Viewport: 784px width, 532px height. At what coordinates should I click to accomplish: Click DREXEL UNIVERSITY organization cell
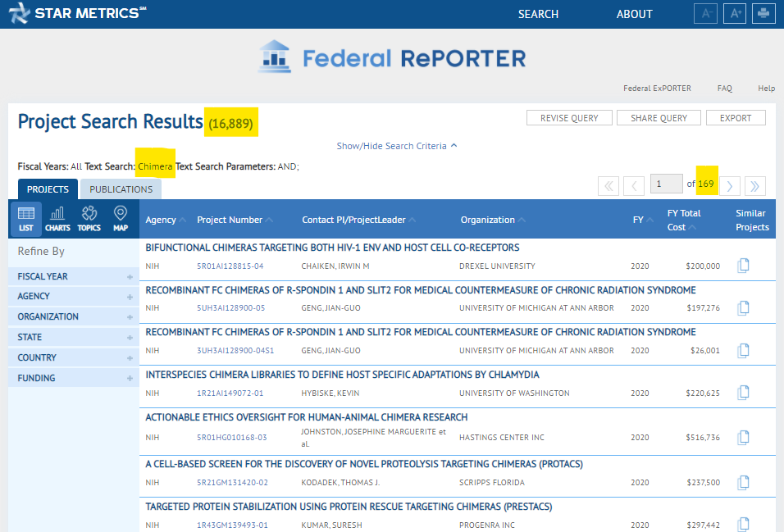(497, 266)
